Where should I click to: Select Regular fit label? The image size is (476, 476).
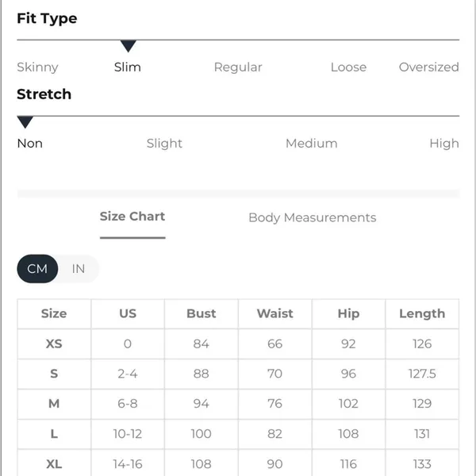click(238, 67)
